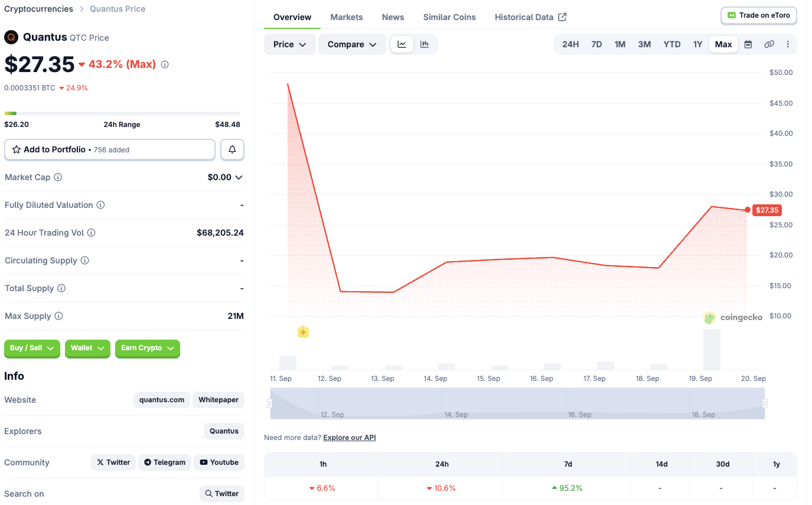Click the info icon next to Market Cap
This screenshot has width=812, height=505.
pyautogui.click(x=58, y=177)
